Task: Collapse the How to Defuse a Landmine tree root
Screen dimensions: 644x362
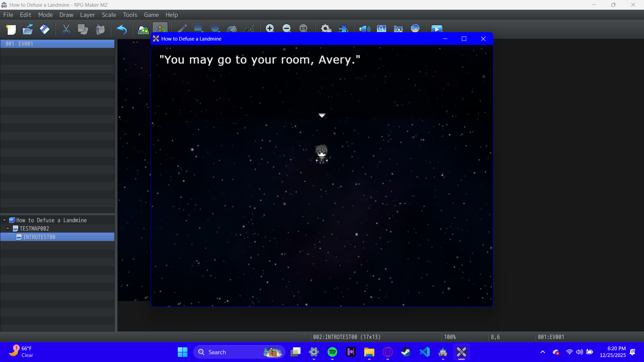Action: coord(4,220)
